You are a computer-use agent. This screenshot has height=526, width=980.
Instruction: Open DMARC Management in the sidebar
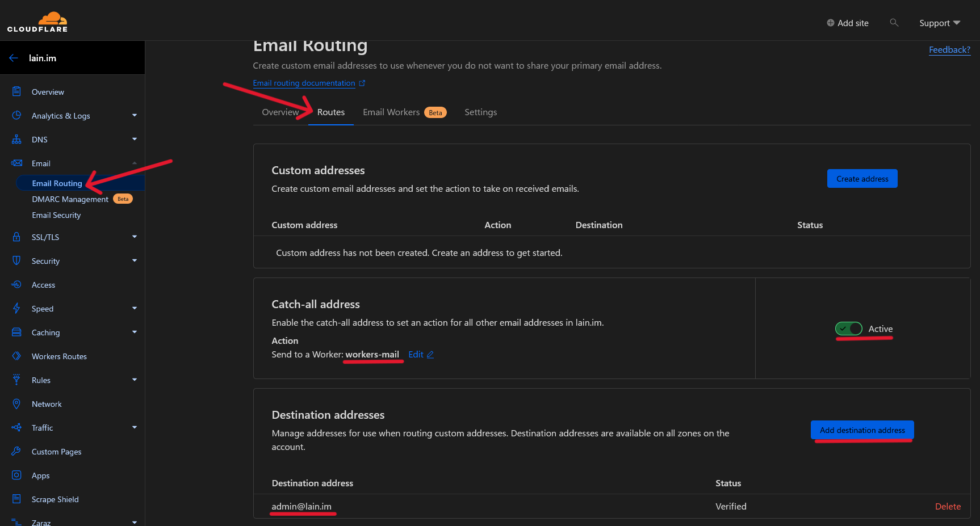70,199
